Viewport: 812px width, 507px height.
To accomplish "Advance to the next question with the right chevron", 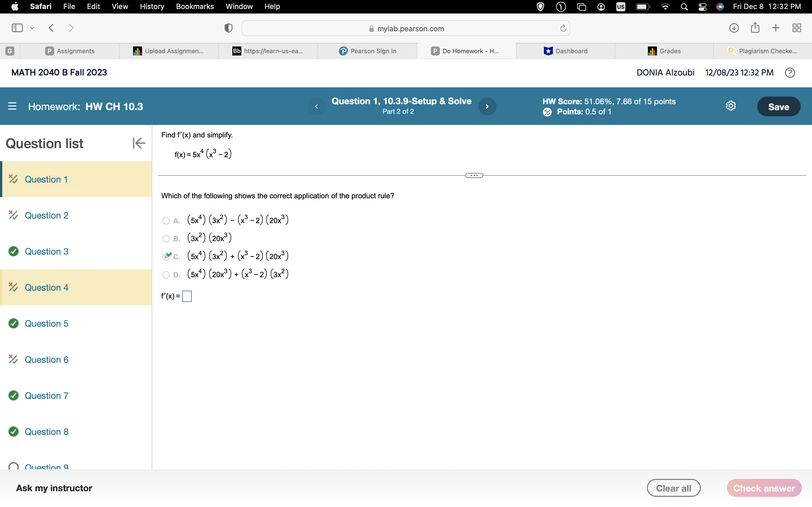I will click(x=487, y=106).
